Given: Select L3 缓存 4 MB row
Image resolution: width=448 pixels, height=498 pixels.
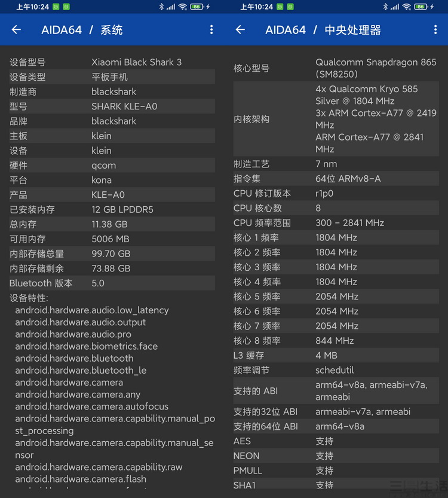Looking at the screenshot, I should coord(336,355).
